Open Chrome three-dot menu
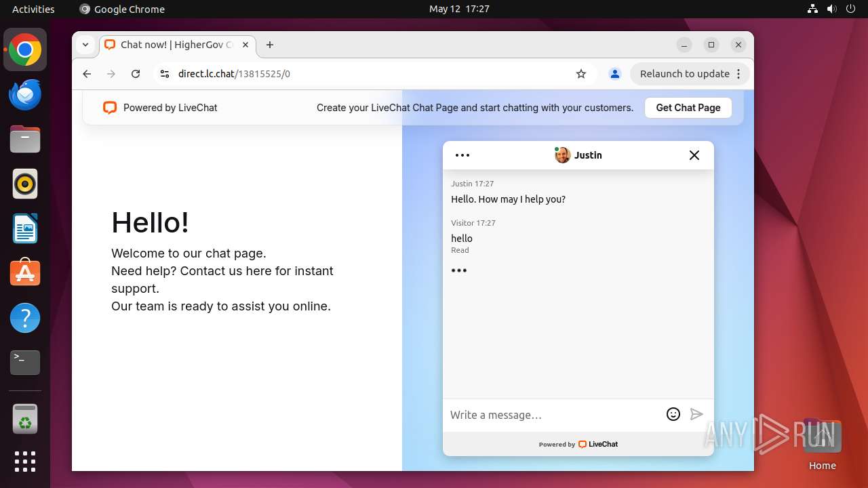 click(739, 74)
